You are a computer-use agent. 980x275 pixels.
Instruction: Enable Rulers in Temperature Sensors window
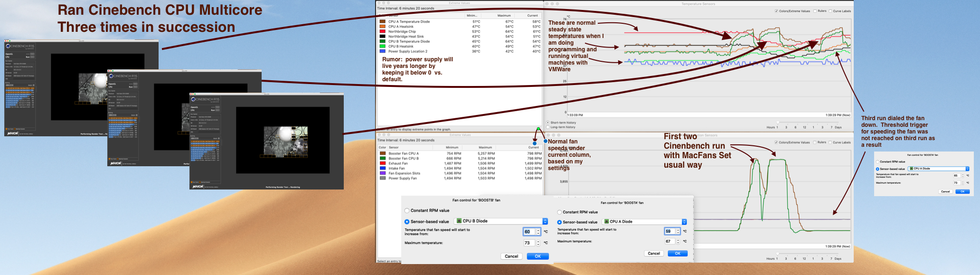(815, 11)
